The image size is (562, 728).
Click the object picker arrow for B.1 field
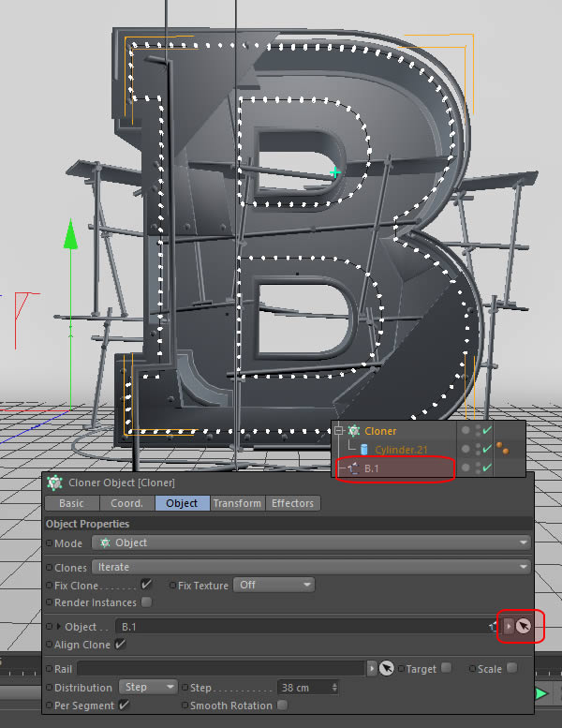coord(523,626)
